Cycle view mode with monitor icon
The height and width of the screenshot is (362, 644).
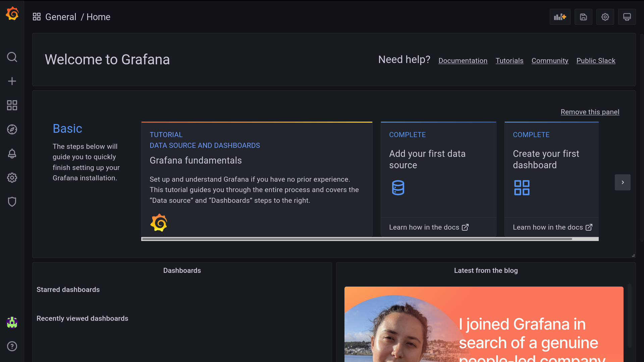(627, 17)
